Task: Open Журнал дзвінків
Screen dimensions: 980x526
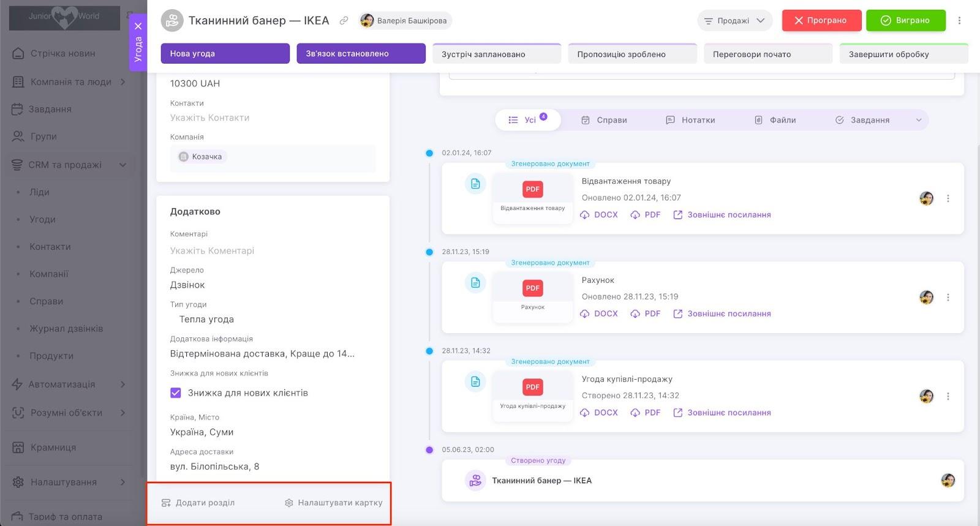Action: 66,328
